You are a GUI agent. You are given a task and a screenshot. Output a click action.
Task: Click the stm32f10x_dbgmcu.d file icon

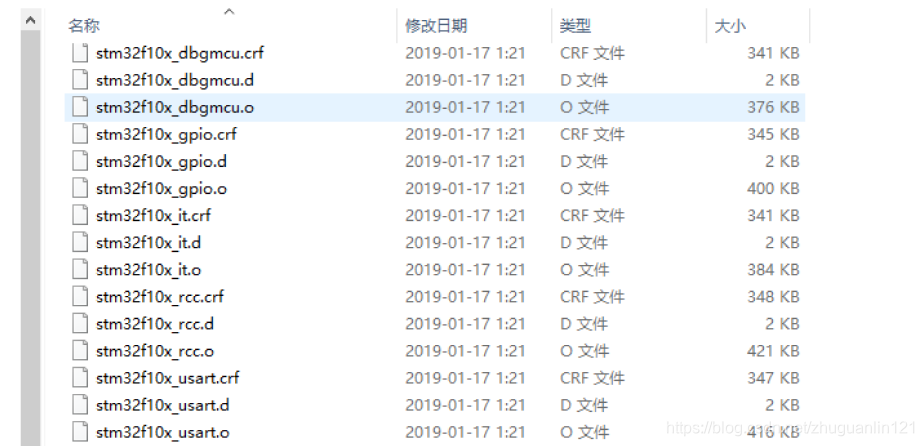80,80
